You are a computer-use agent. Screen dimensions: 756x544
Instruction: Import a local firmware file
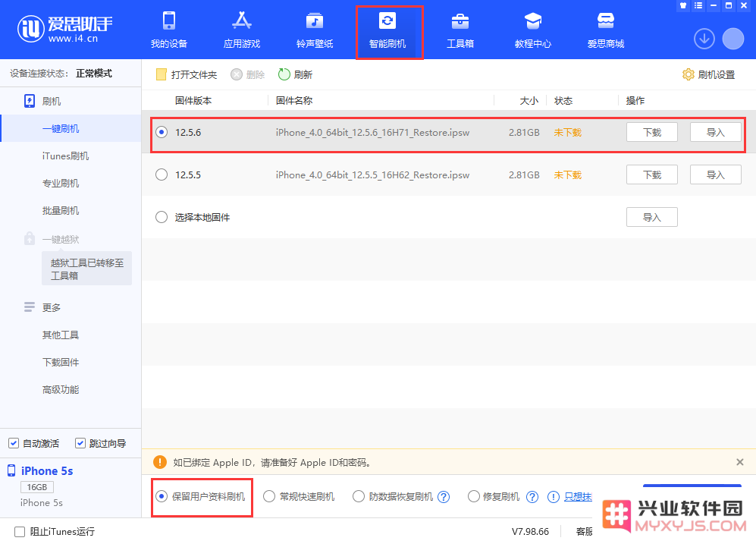pos(652,217)
